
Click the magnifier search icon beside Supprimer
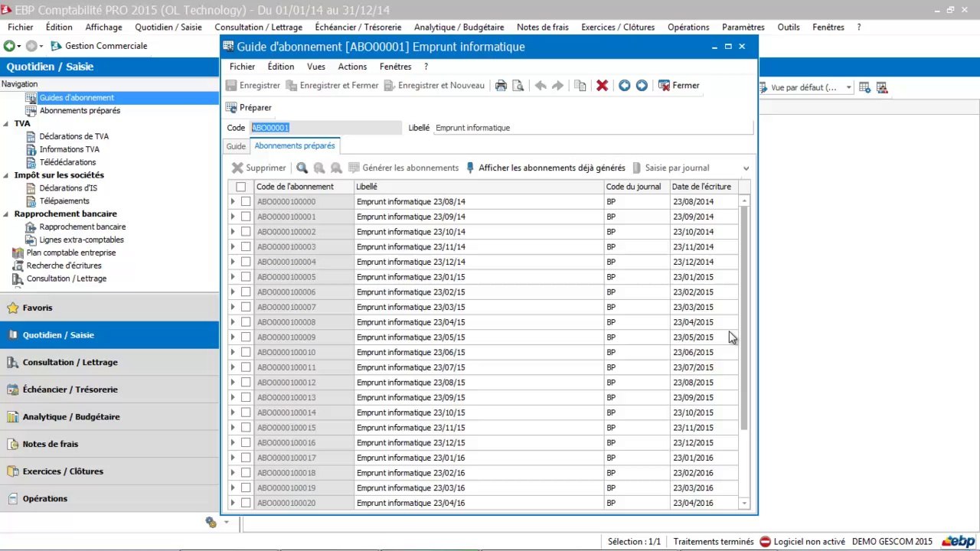302,168
